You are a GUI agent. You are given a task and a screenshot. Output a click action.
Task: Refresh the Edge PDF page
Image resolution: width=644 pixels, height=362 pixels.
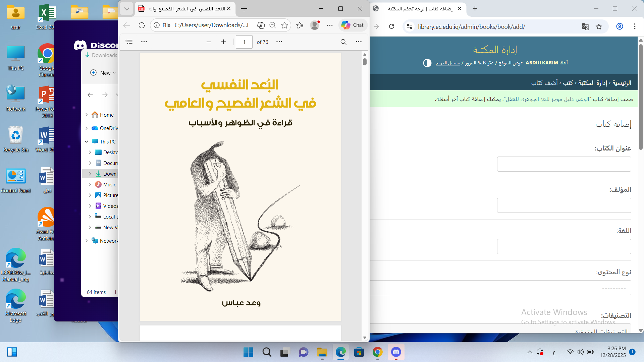(x=142, y=25)
